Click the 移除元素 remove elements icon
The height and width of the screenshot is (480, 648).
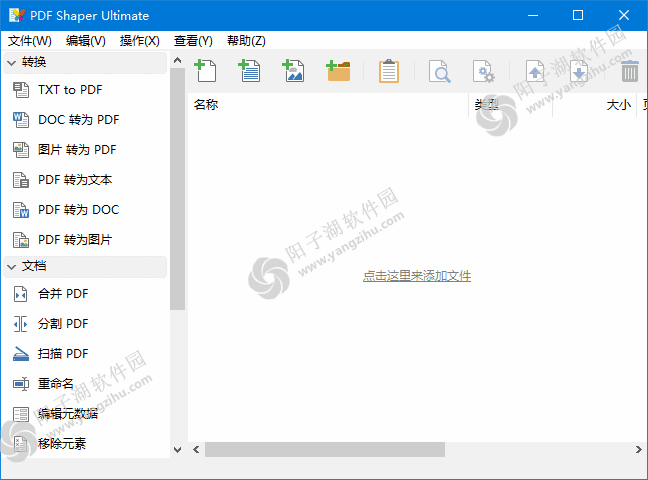pos(21,444)
